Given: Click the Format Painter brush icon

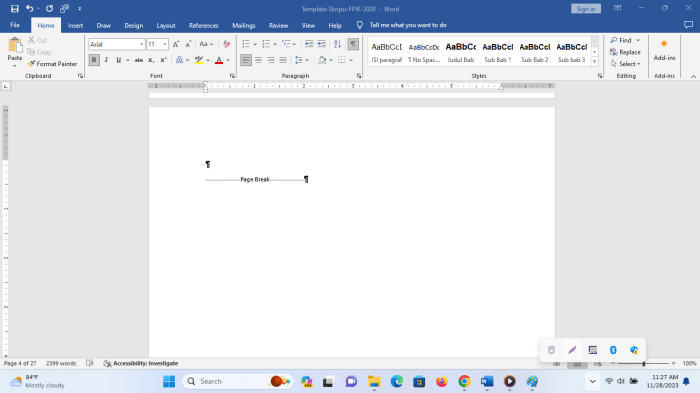Looking at the screenshot, I should [31, 64].
